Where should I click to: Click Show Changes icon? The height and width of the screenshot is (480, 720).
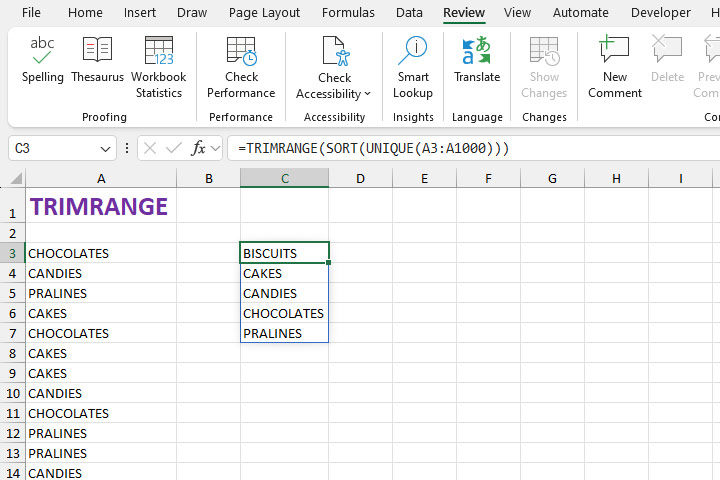545,51
